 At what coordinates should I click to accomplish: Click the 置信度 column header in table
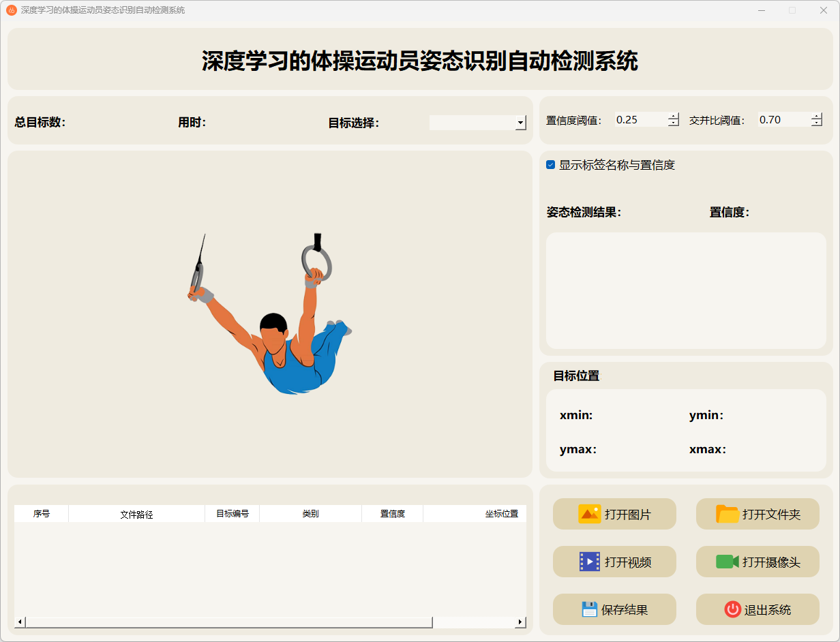392,514
